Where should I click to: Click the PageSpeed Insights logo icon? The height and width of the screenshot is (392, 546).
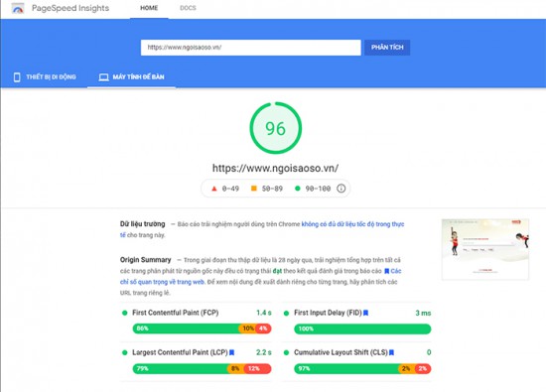(x=18, y=8)
